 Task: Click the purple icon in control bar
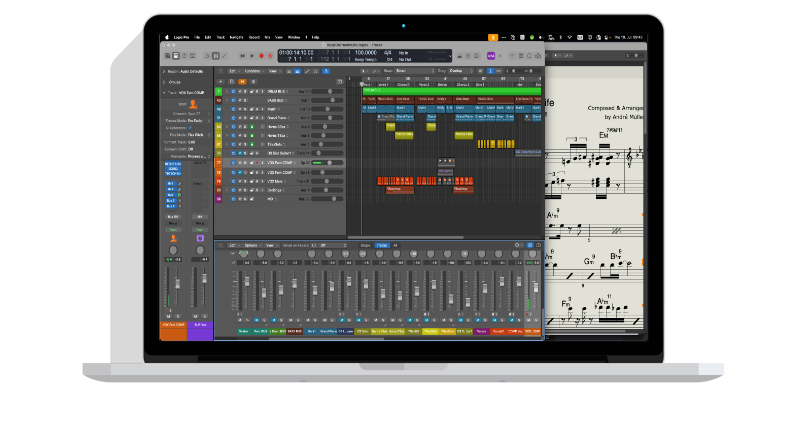(x=490, y=55)
